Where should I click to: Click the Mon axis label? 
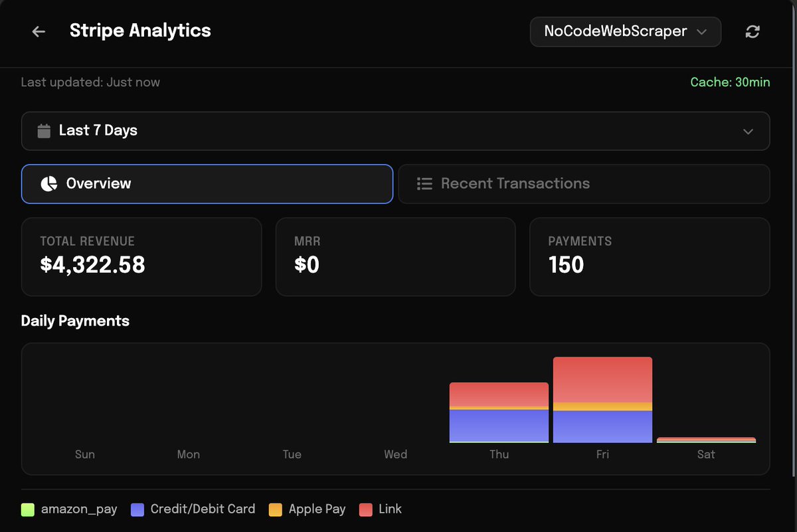tap(189, 454)
